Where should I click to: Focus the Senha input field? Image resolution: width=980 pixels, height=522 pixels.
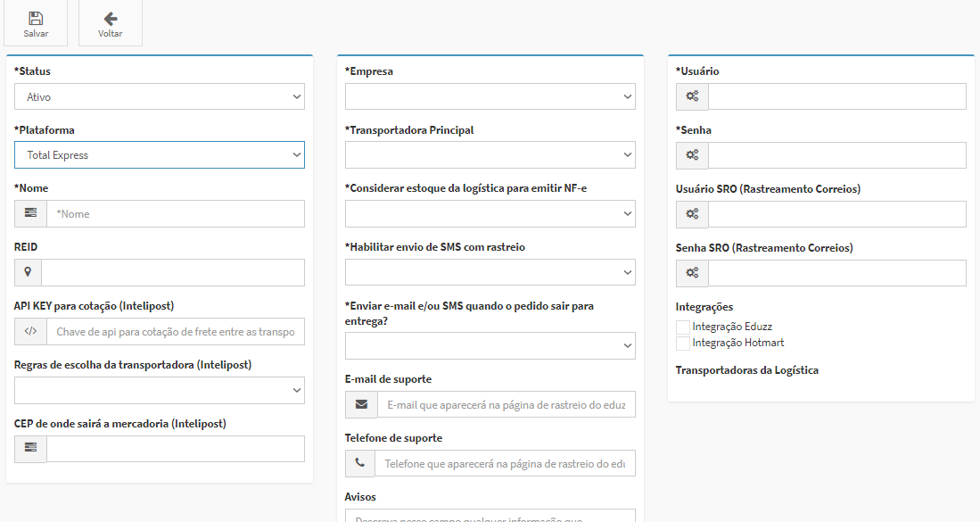(836, 155)
